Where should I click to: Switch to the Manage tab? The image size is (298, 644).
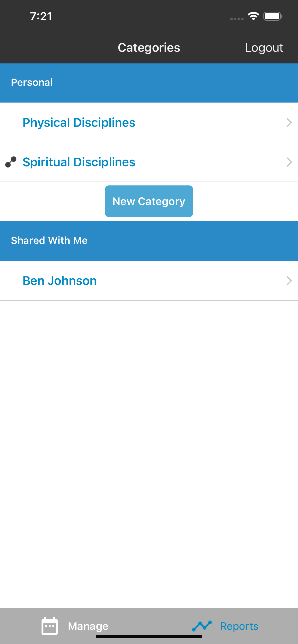tap(75, 626)
